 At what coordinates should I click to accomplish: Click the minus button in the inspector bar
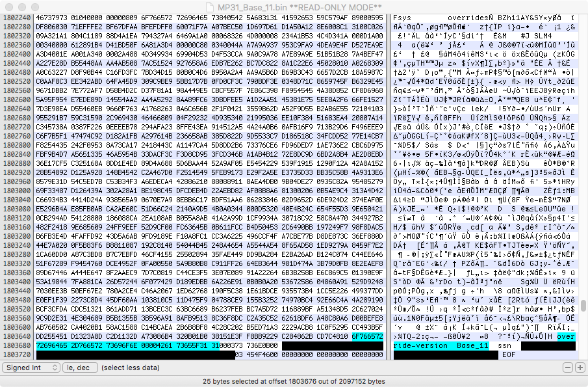pyautogui.click(x=568, y=367)
